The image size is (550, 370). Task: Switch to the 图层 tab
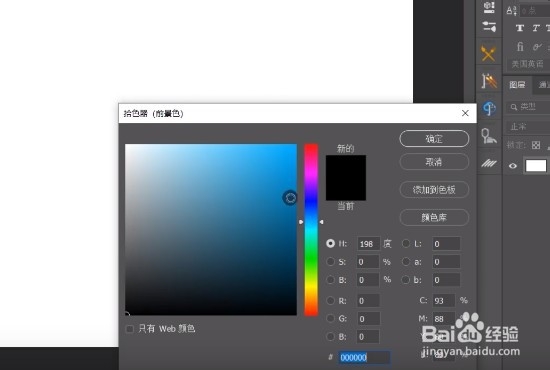(517, 85)
